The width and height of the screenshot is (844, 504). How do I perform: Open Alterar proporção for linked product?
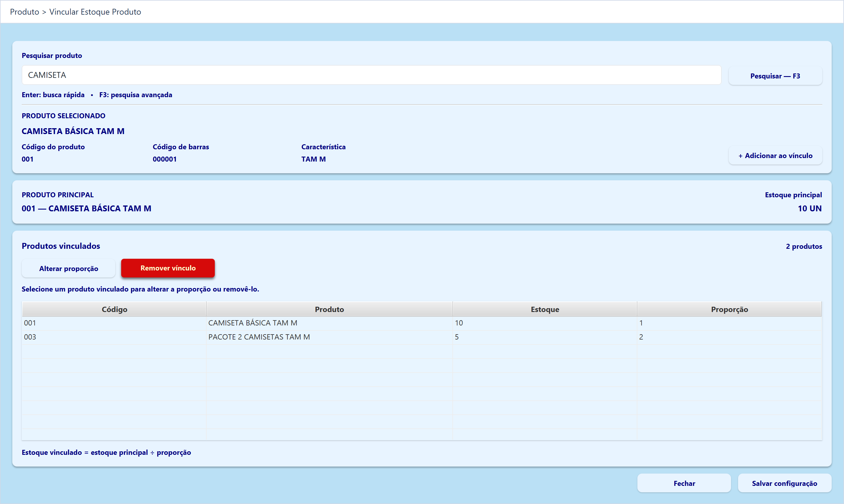tap(68, 268)
